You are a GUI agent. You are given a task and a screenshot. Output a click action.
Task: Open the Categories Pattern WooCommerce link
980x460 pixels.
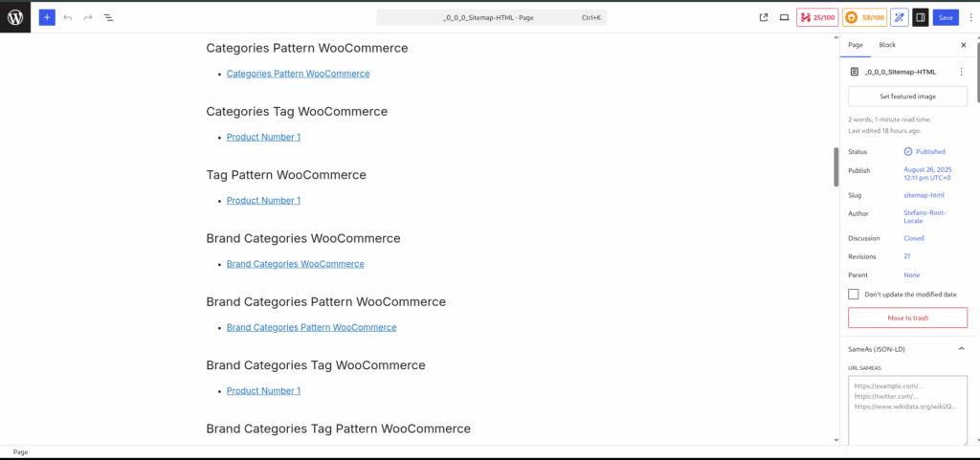tap(299, 73)
